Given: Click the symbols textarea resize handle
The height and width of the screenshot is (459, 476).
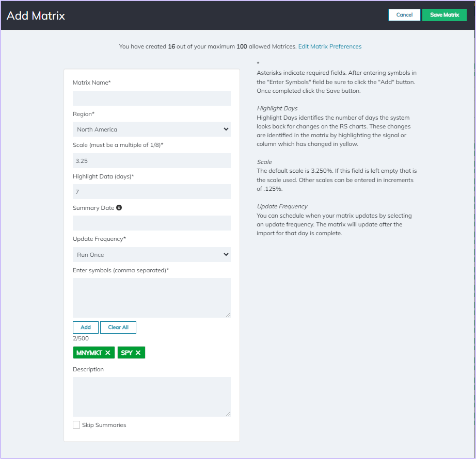Looking at the screenshot, I should [228, 315].
